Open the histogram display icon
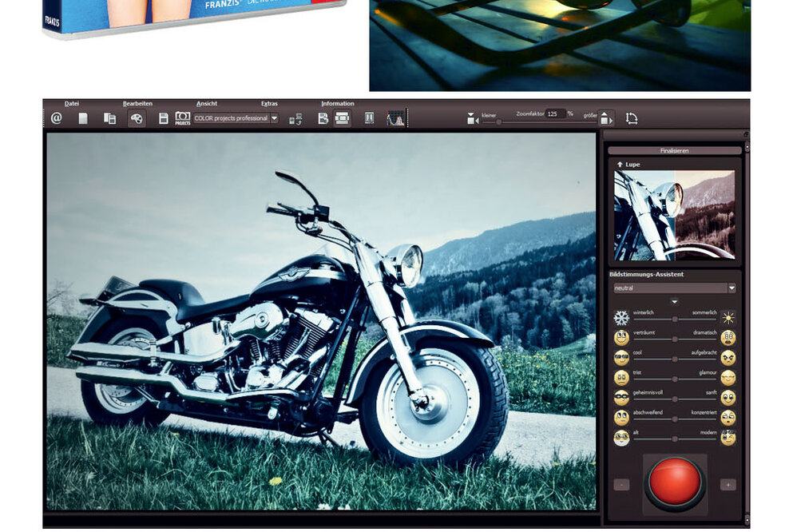The width and height of the screenshot is (789, 532). click(x=396, y=118)
